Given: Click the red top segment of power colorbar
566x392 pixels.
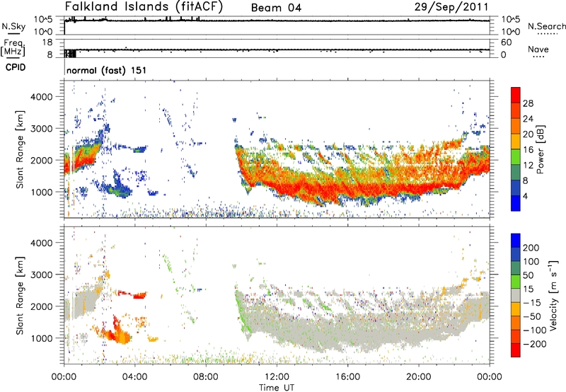Looking at the screenshot, I should click(516, 96).
